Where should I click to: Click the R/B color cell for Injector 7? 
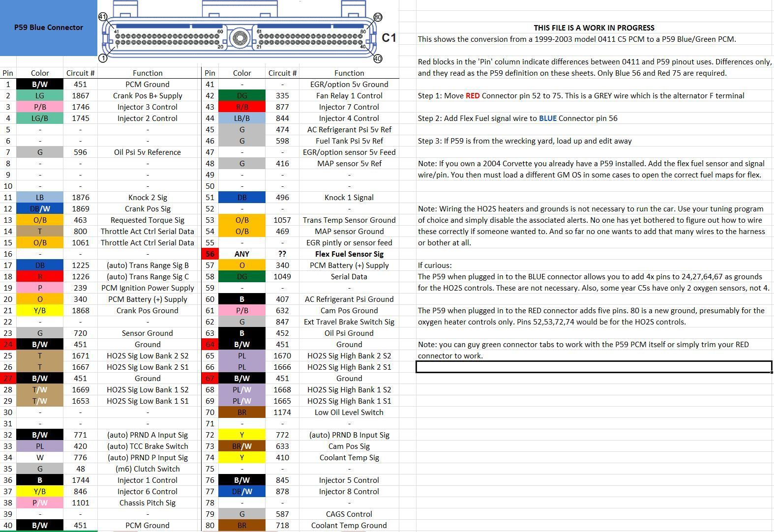tap(242, 107)
